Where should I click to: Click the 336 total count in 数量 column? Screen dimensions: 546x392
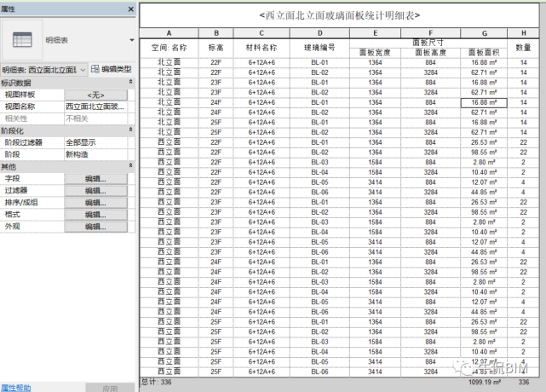[x=524, y=383]
